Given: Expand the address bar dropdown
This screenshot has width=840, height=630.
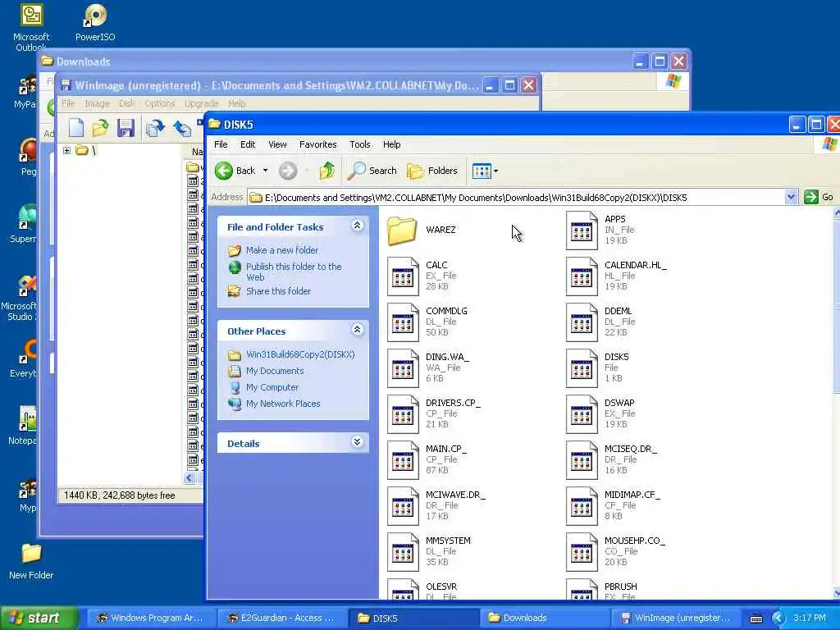Looking at the screenshot, I should coord(791,197).
